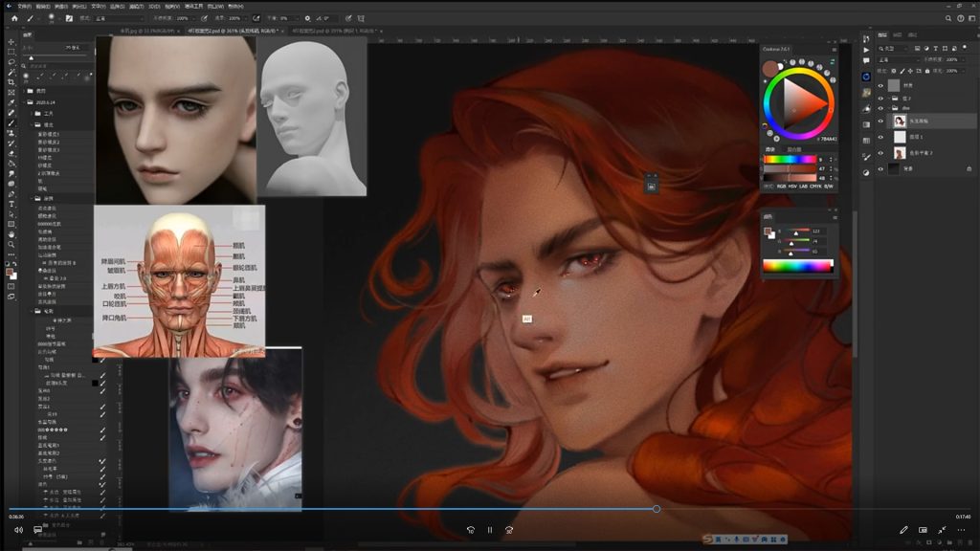Toggle visibility of the 色彩平衡 2 layer
Screen dimensions: 980x551
[x=880, y=153]
